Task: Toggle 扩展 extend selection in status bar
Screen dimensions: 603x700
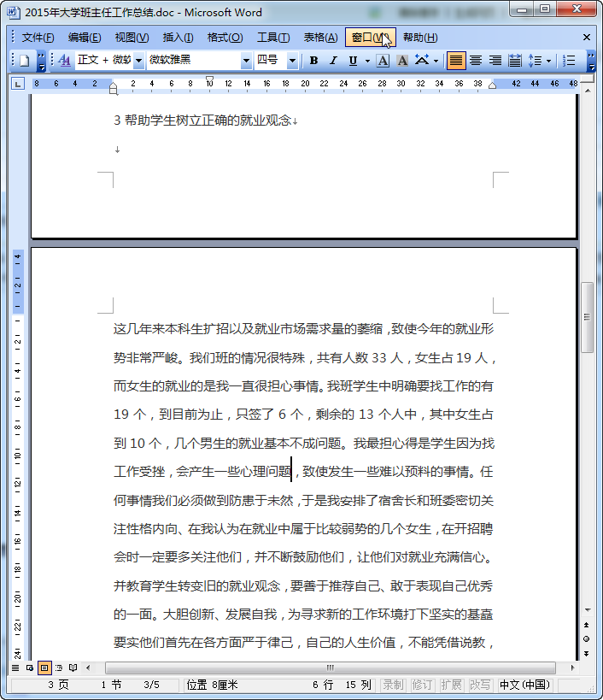Action: 451,685
